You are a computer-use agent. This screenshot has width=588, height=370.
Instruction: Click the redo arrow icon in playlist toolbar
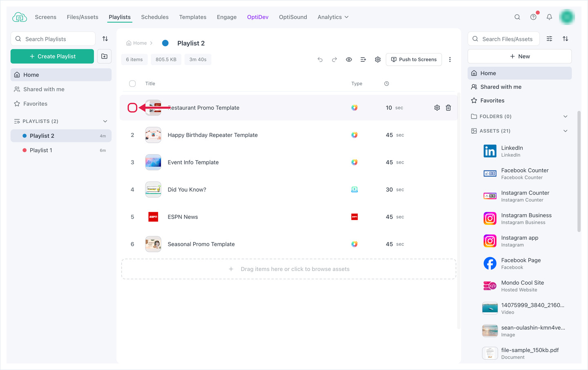[x=334, y=60]
